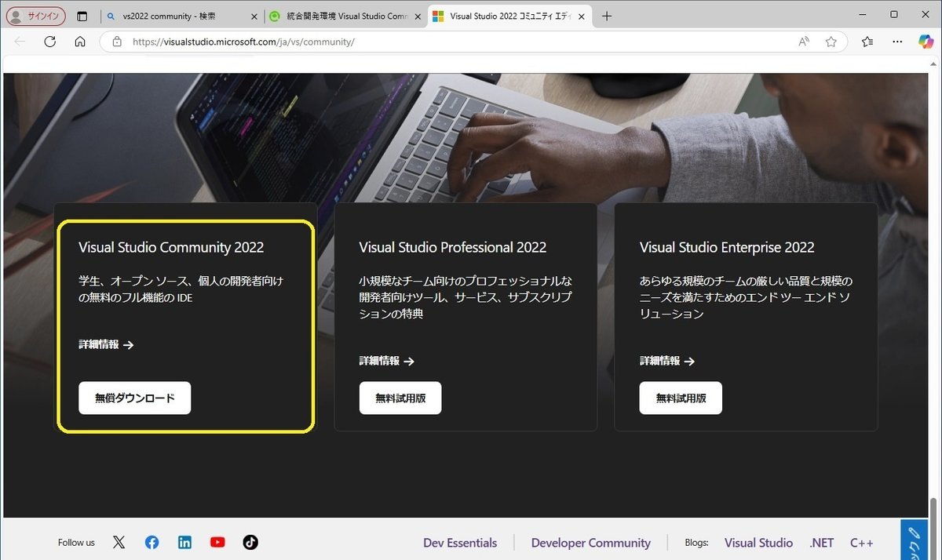Image resolution: width=942 pixels, height=560 pixels.
Task: Open the browser home page
Action: click(78, 41)
